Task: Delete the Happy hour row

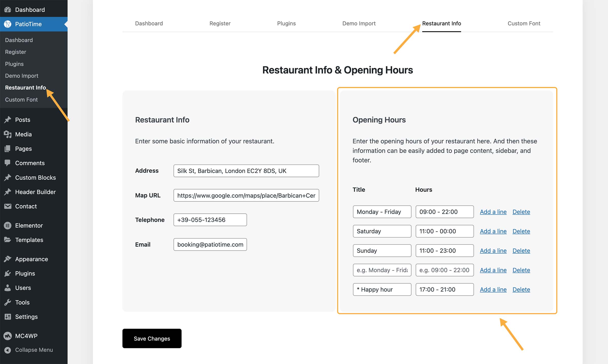Action: [x=521, y=289]
